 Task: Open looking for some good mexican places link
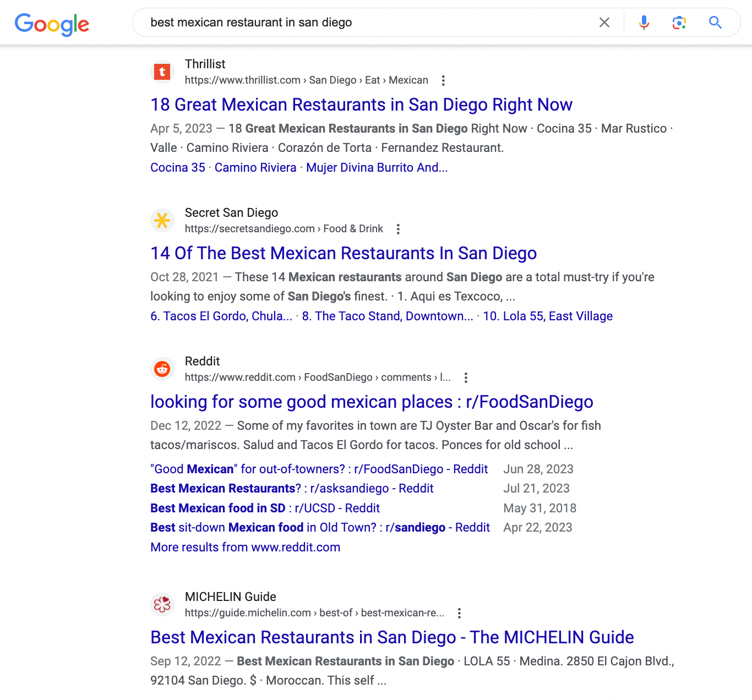(372, 402)
